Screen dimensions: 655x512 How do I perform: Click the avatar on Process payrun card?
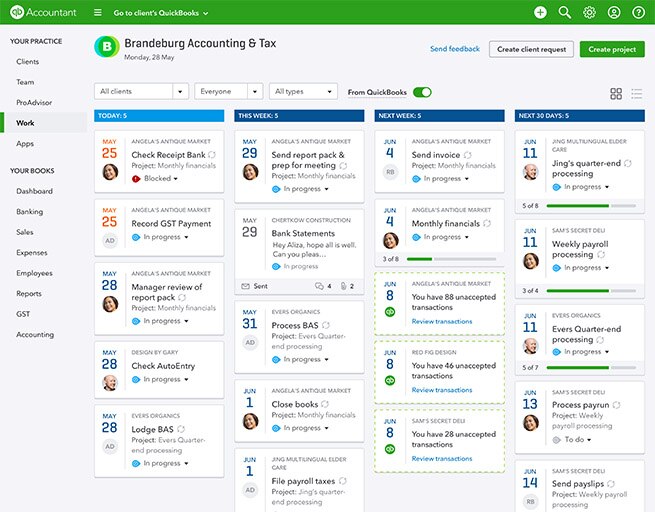[531, 423]
